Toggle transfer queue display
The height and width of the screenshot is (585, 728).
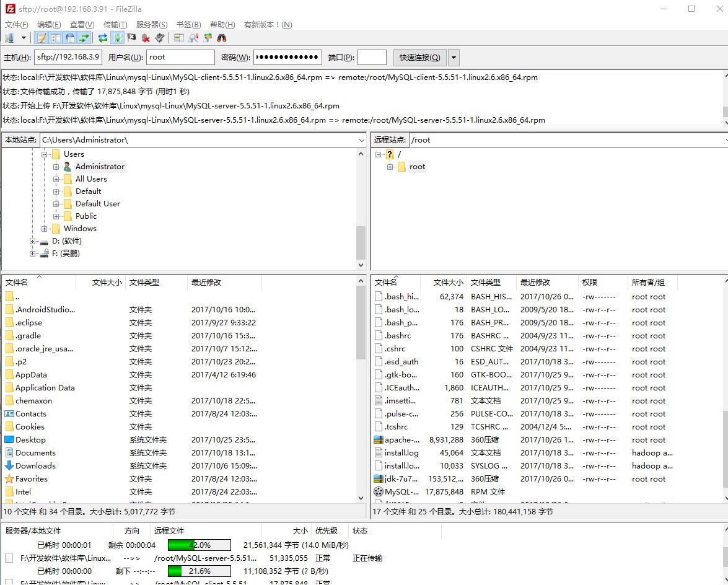point(84,38)
